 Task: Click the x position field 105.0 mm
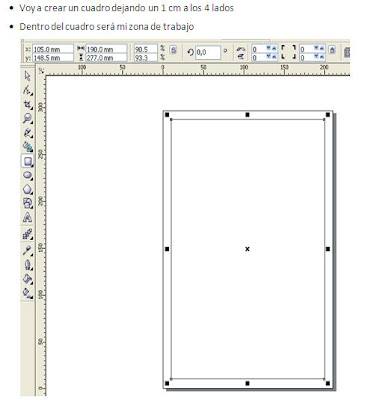tap(53, 49)
